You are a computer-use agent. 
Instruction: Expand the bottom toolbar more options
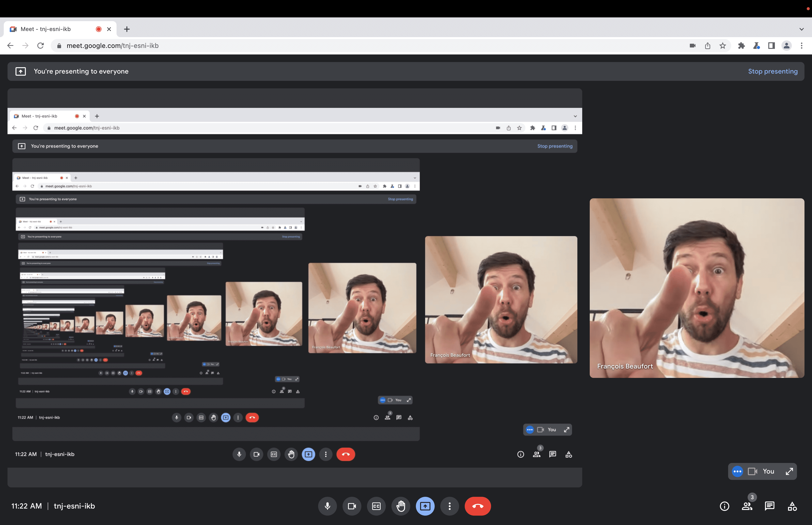pyautogui.click(x=449, y=506)
